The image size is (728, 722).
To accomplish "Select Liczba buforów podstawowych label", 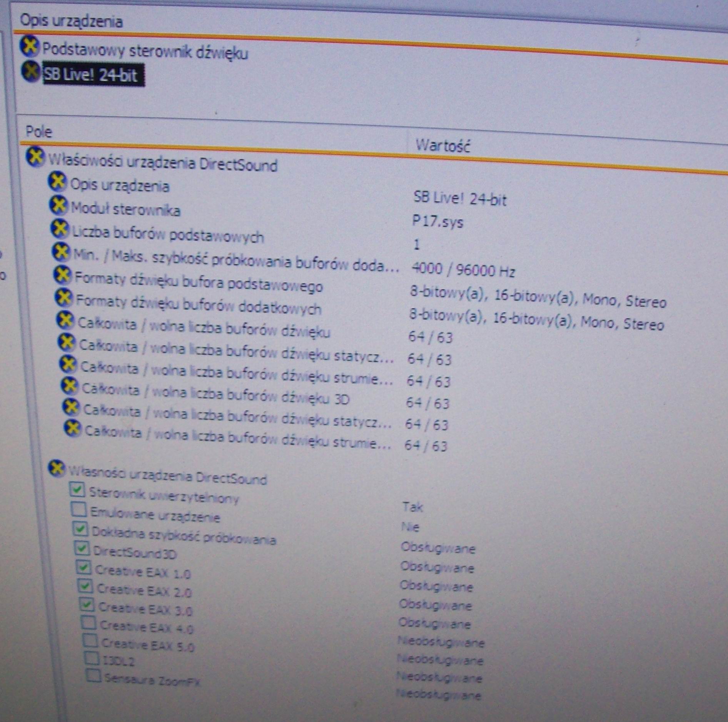I will (168, 234).
